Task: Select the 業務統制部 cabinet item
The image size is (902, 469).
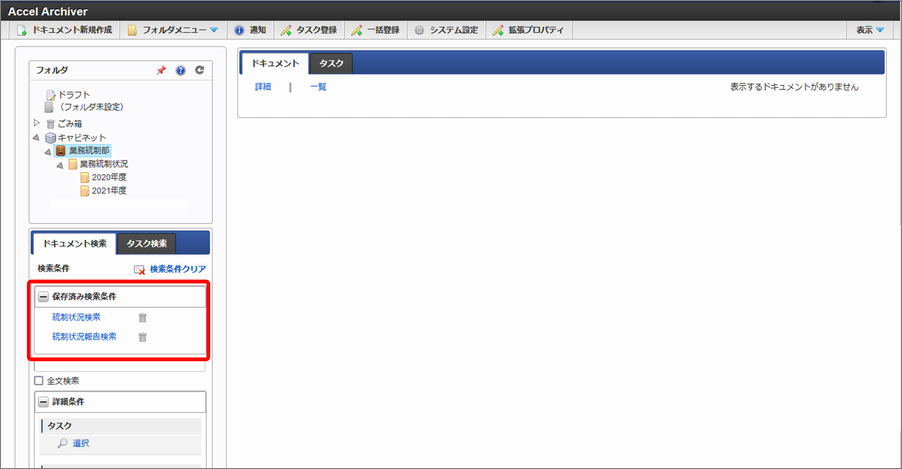Action: click(x=82, y=151)
